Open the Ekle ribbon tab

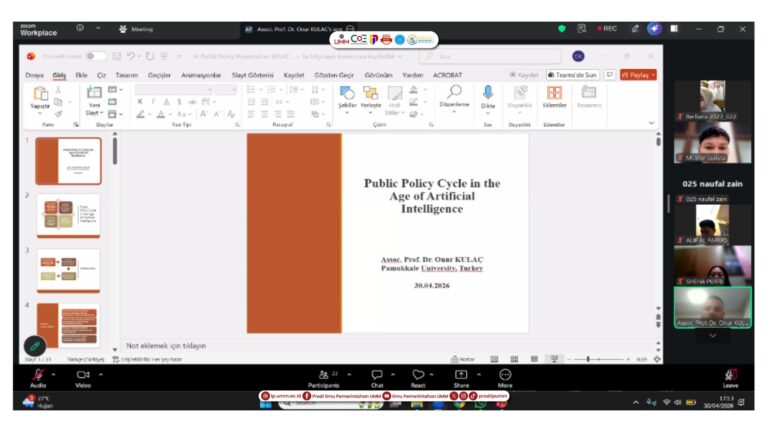pos(81,75)
